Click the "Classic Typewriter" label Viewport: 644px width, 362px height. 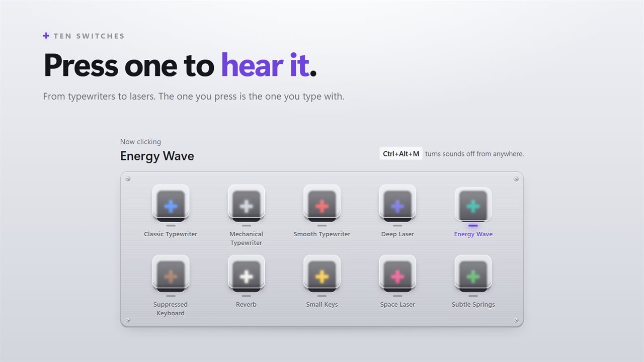[171, 234]
